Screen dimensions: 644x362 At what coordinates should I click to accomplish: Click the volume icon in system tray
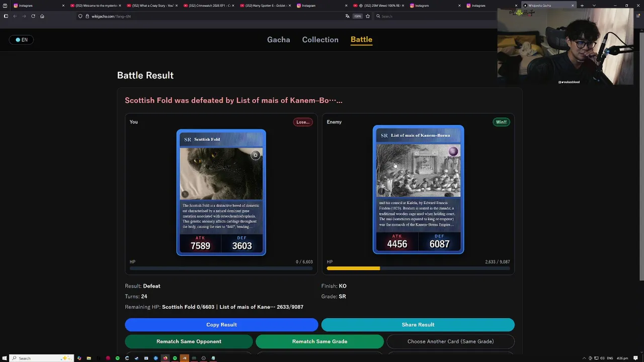(x=601, y=358)
